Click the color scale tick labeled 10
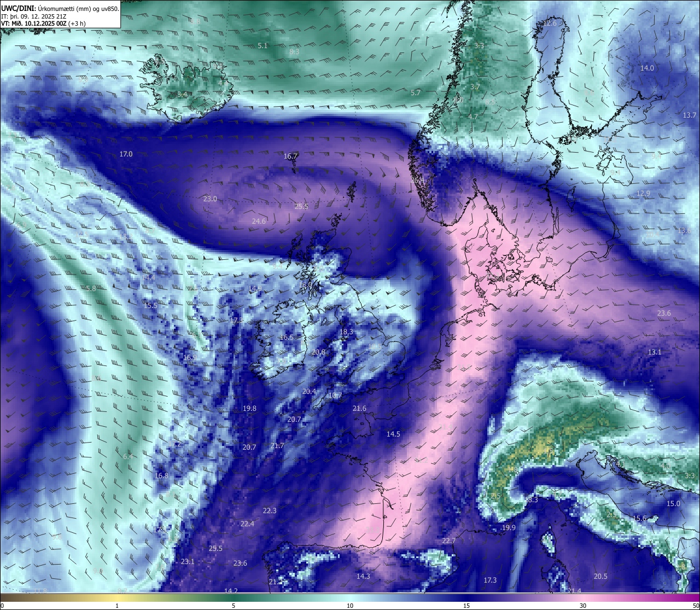The height and width of the screenshot is (610, 700). pyautogui.click(x=350, y=605)
